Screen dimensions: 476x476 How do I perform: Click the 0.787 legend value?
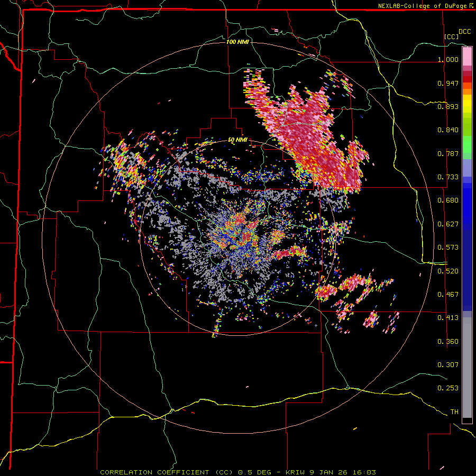tap(448, 153)
